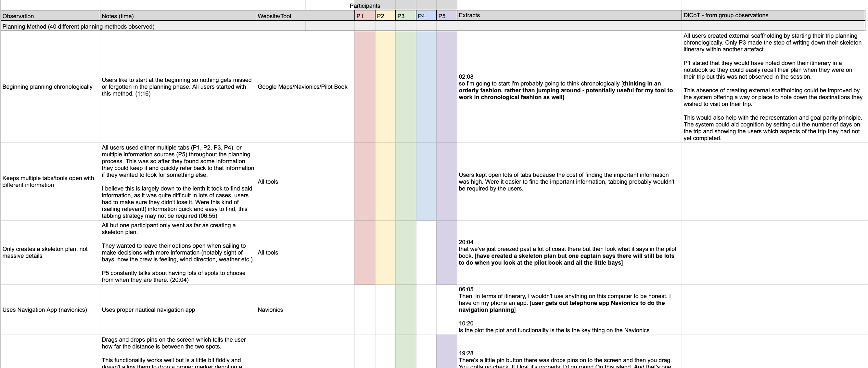Click notes cell about drags and drops pins
Image resolution: width=868 pixels, height=368 pixels.
pyautogui.click(x=178, y=351)
